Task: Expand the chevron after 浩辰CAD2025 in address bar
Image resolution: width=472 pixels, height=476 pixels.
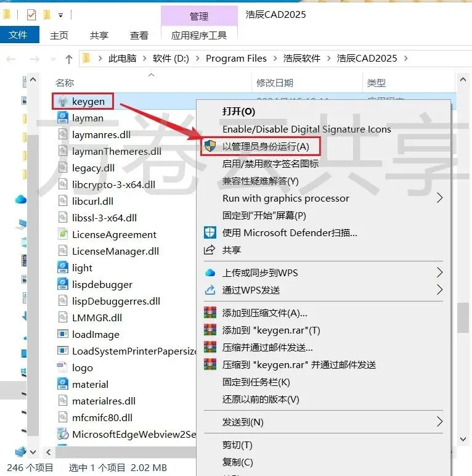Action: pos(406,59)
